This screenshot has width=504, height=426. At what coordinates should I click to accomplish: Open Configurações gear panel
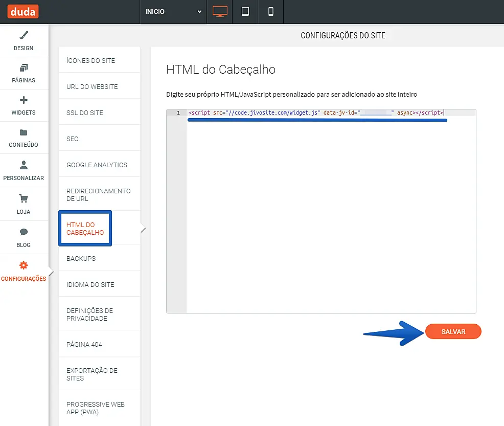click(x=24, y=272)
